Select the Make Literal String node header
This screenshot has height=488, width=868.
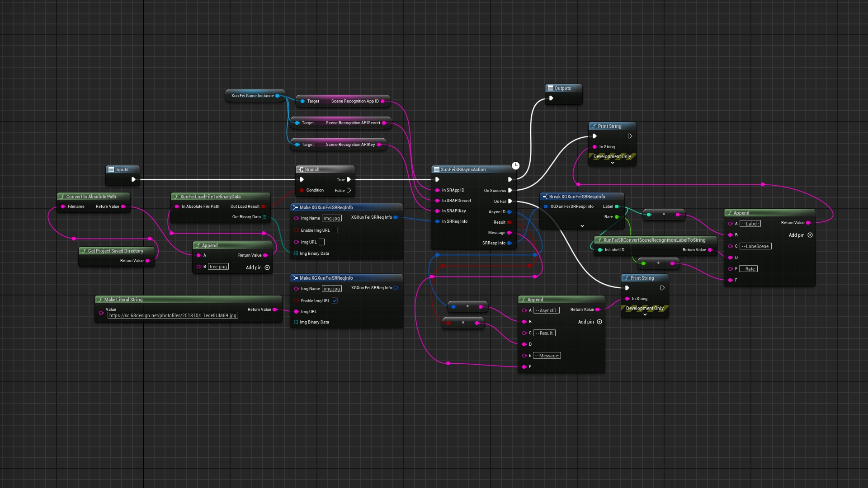(x=123, y=300)
